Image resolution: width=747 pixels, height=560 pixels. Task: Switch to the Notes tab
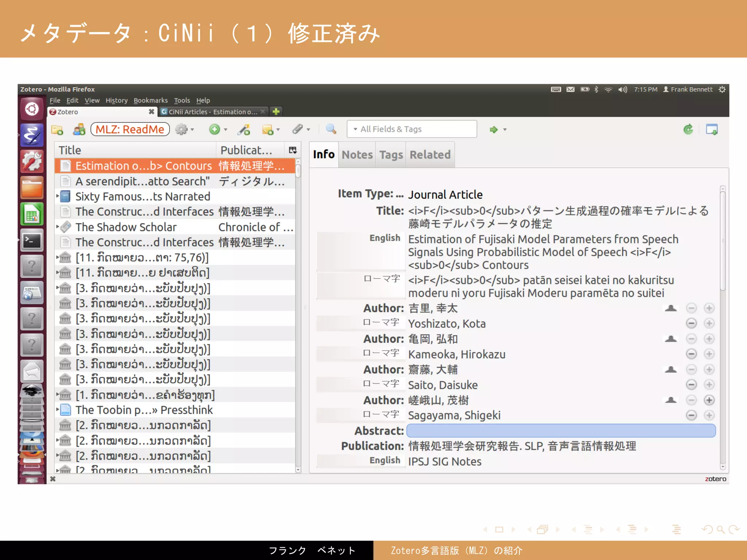click(357, 155)
